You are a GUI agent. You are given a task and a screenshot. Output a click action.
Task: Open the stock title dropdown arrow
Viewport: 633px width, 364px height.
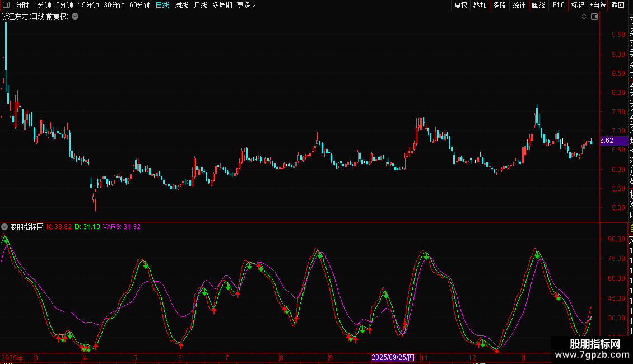[x=75, y=17]
